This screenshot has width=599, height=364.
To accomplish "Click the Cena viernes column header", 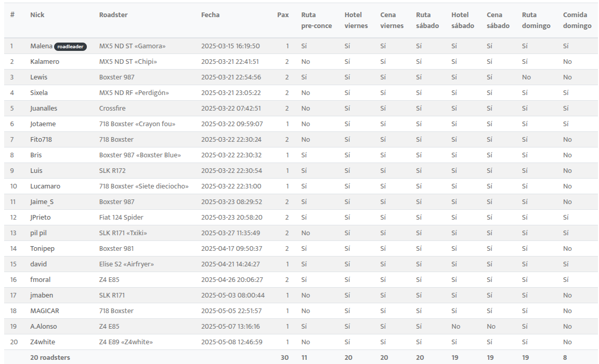I will point(392,20).
